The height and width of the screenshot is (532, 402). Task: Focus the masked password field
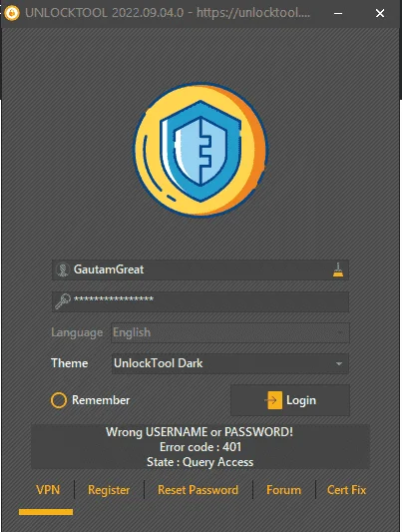click(x=201, y=301)
